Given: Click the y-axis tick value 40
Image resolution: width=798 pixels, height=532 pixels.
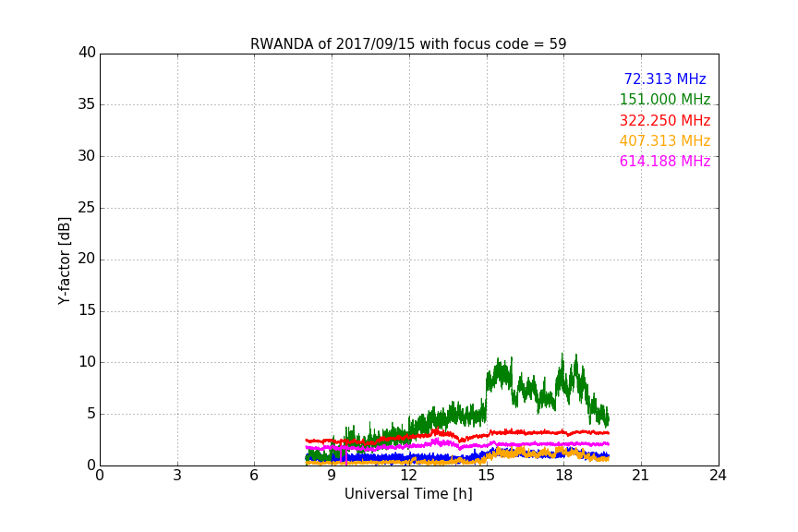Looking at the screenshot, I should (87, 53).
